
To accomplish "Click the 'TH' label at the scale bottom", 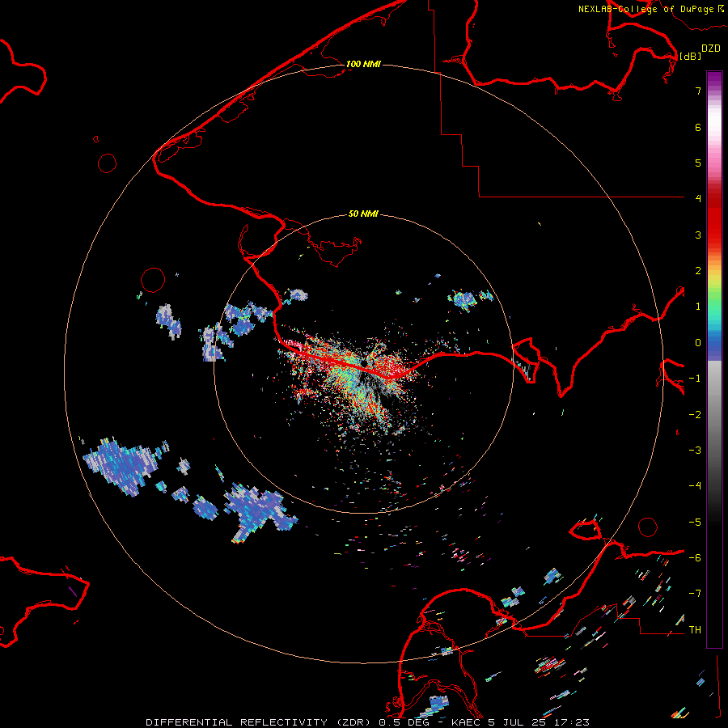I will click(695, 629).
